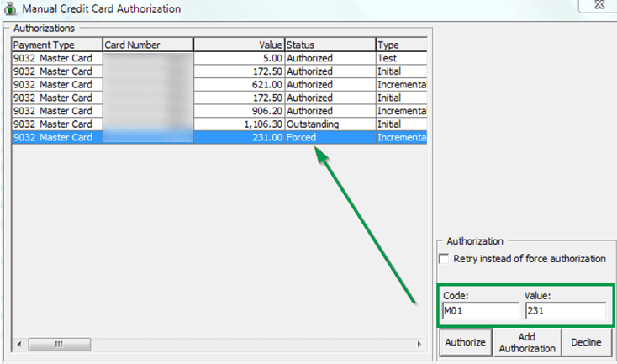617x364 pixels.
Task: Select the Outstanding row valued 1,106.30
Action: click(x=219, y=124)
